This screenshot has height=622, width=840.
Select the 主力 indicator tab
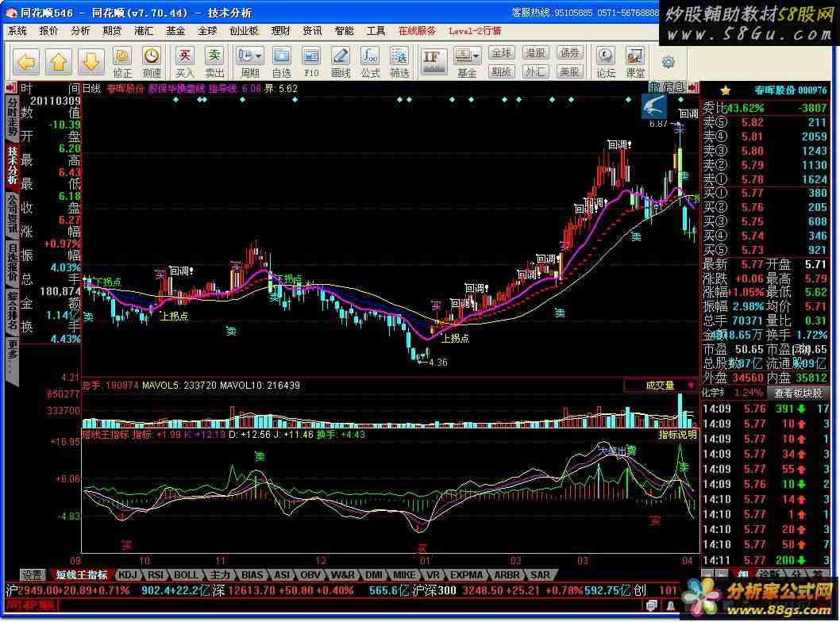click(220, 575)
